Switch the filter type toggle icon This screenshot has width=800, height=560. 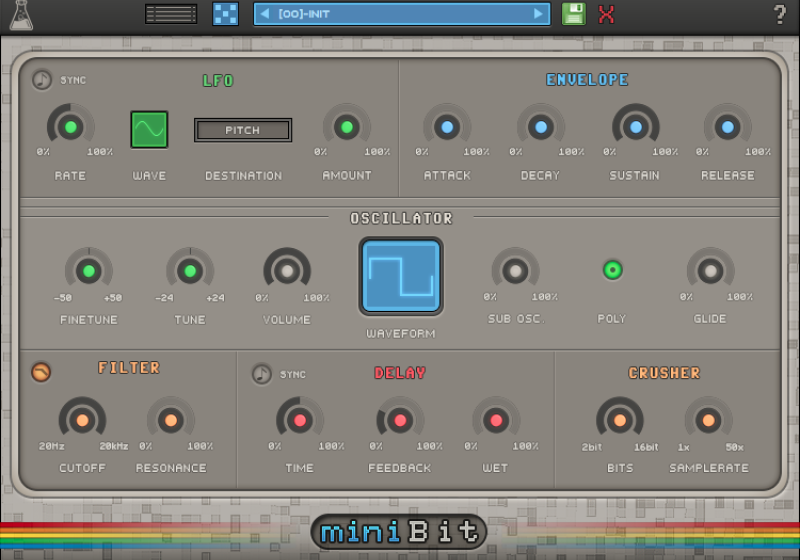[x=41, y=372]
